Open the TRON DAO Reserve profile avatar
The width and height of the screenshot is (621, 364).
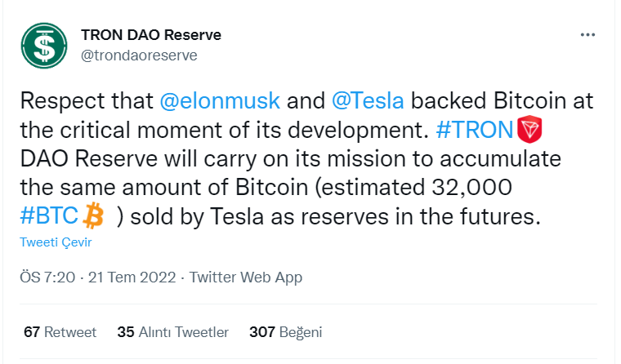pyautogui.click(x=44, y=46)
